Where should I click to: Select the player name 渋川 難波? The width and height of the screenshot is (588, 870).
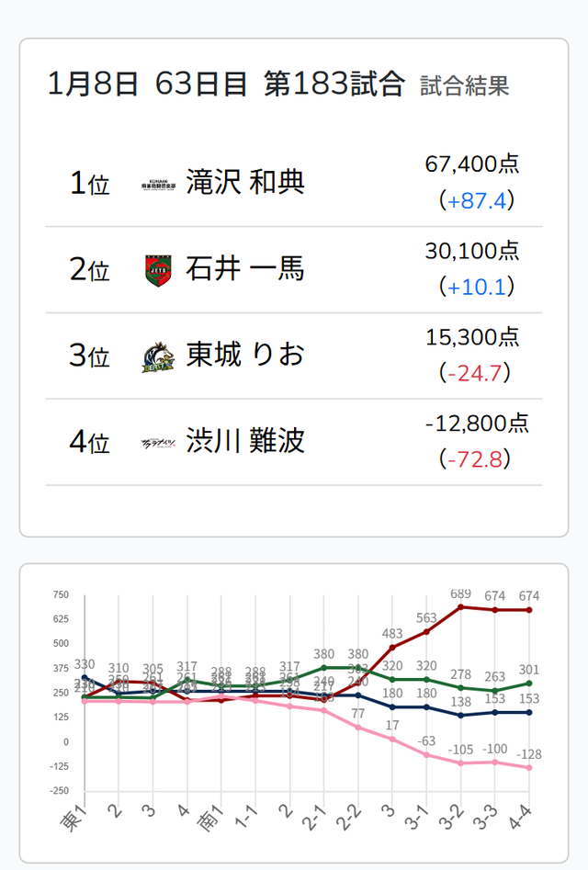pos(244,442)
